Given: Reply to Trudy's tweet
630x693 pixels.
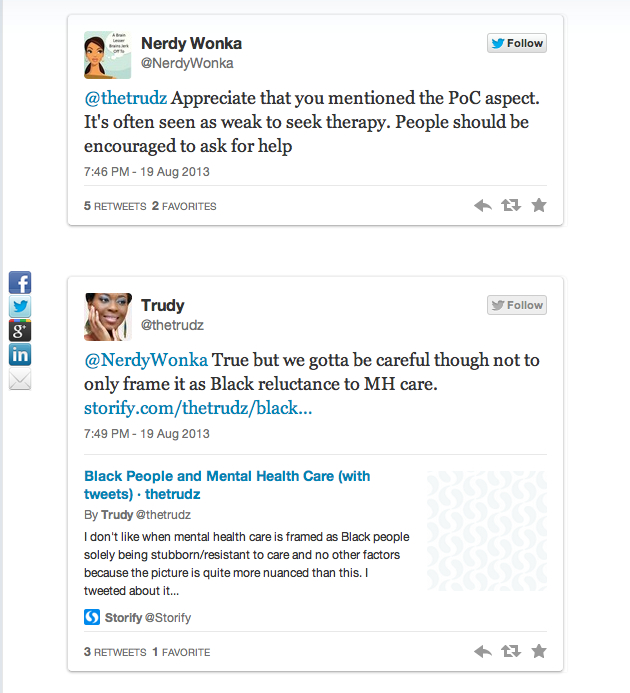Looking at the screenshot, I should (483, 652).
